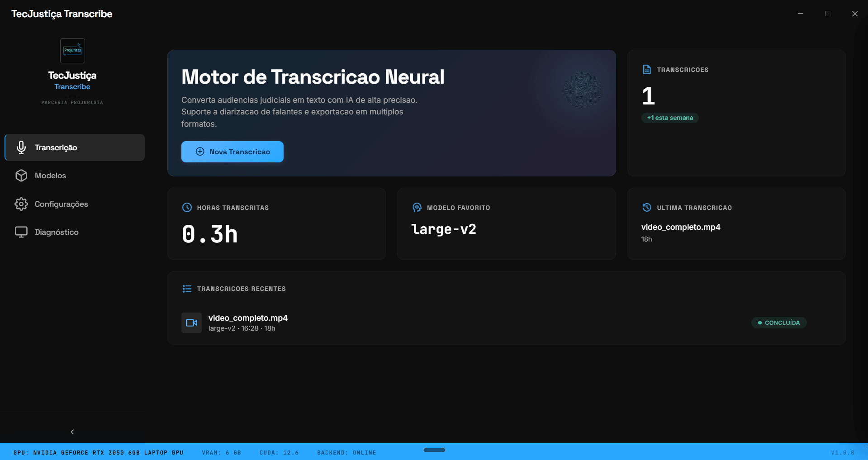Click the monitor icon beside Diagnóstico
Image resolution: width=868 pixels, height=460 pixels.
21,232
